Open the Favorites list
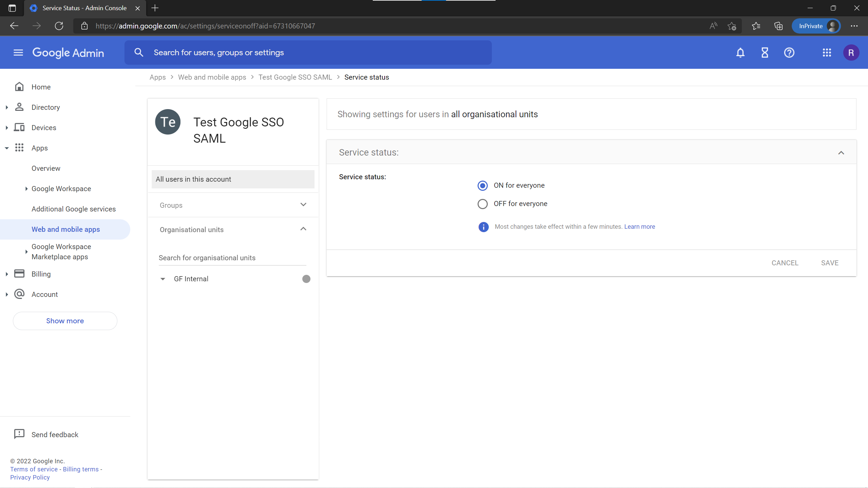The width and height of the screenshot is (868, 488). (756, 26)
